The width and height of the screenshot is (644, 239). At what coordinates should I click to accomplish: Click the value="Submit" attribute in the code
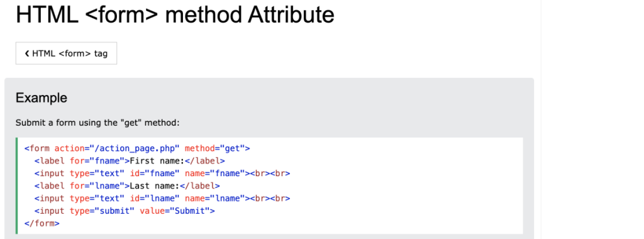coord(175,211)
